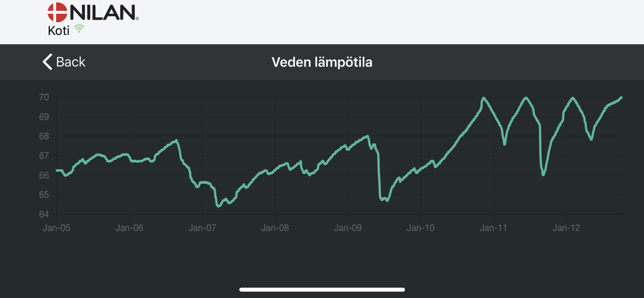644x298 pixels.
Task: Select the Jan-11 date axis label
Action: click(493, 228)
